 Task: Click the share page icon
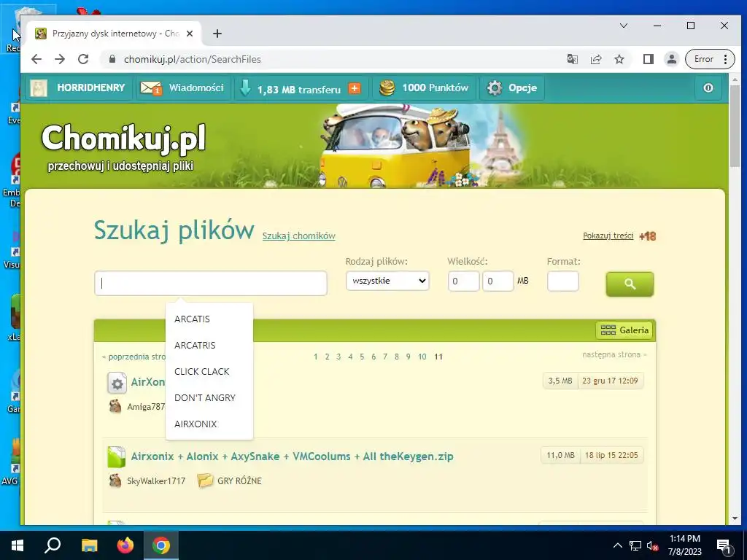click(596, 59)
